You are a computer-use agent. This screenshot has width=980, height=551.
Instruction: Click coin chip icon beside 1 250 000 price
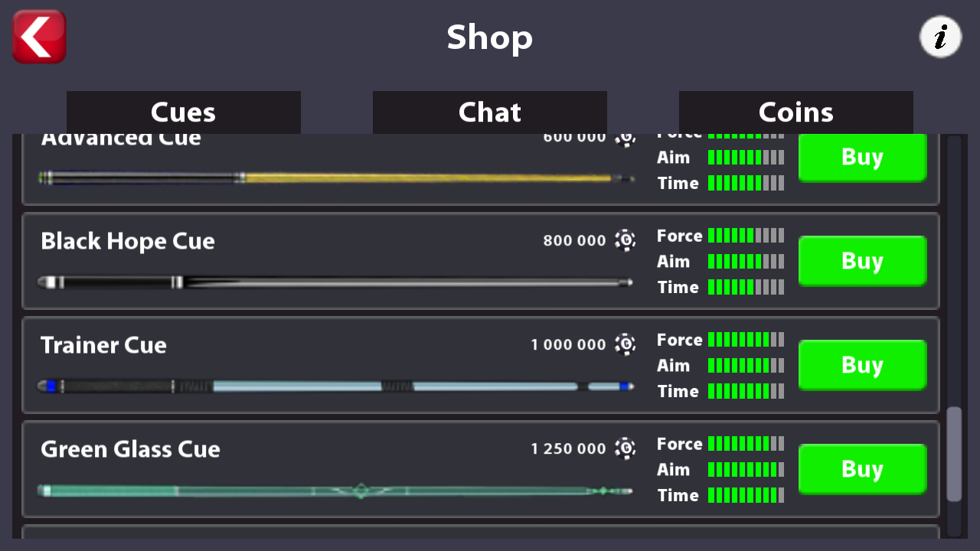click(626, 448)
